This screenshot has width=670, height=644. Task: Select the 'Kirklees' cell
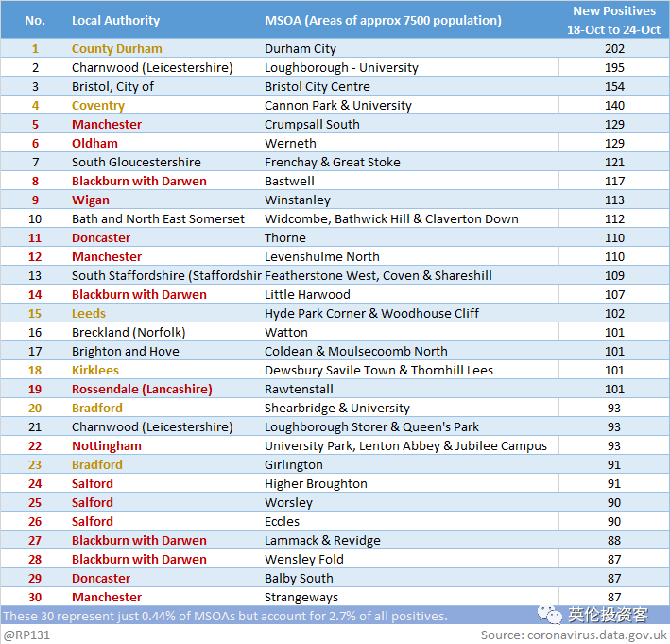(x=94, y=370)
